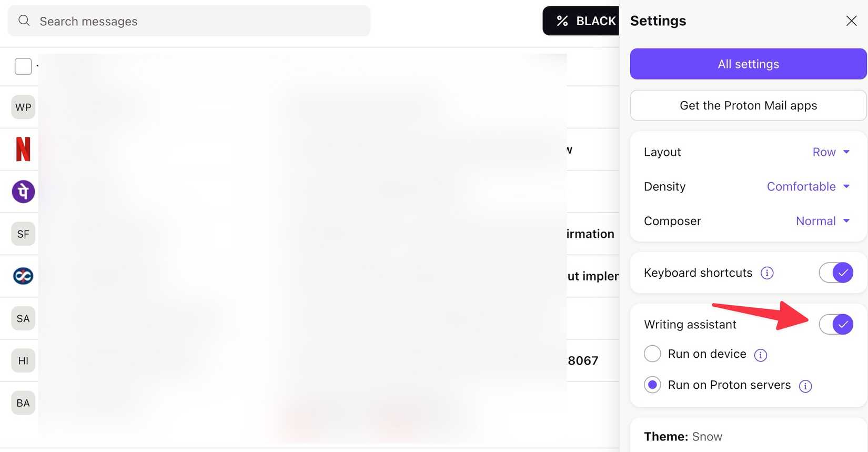Click the Netflix sender avatar

23,149
